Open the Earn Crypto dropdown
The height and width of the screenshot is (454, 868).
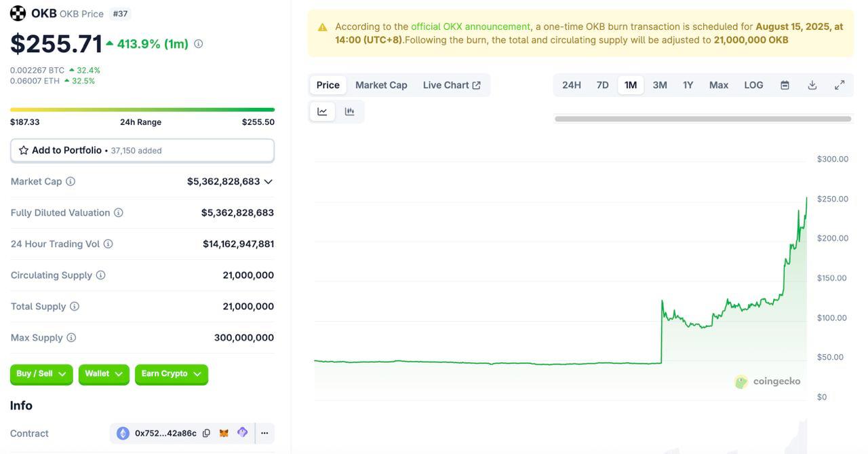171,374
